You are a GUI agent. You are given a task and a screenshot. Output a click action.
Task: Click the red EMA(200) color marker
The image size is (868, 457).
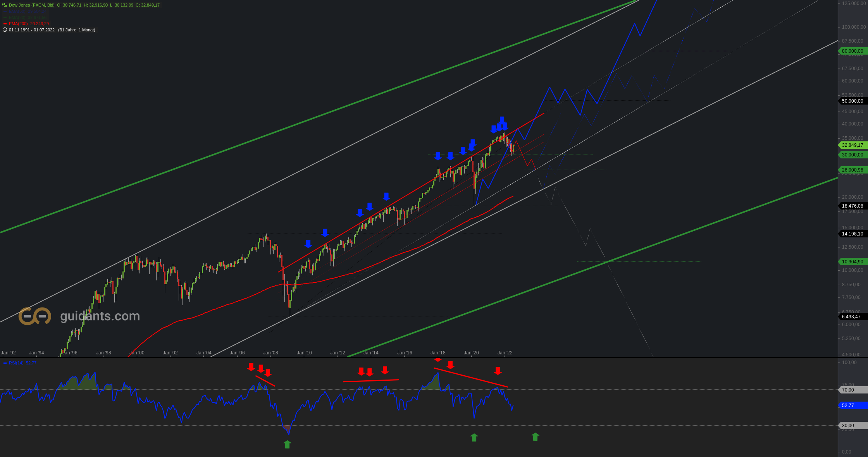point(5,24)
